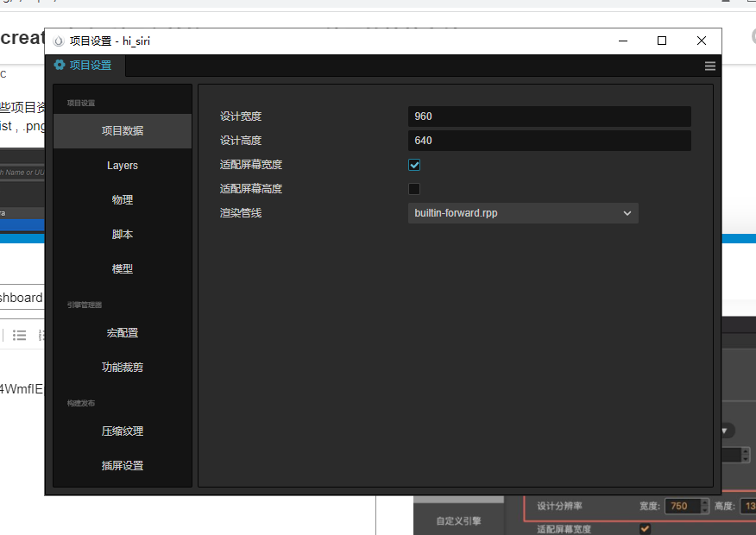
Task: Click the 设计宽度 label text
Action: (x=241, y=116)
